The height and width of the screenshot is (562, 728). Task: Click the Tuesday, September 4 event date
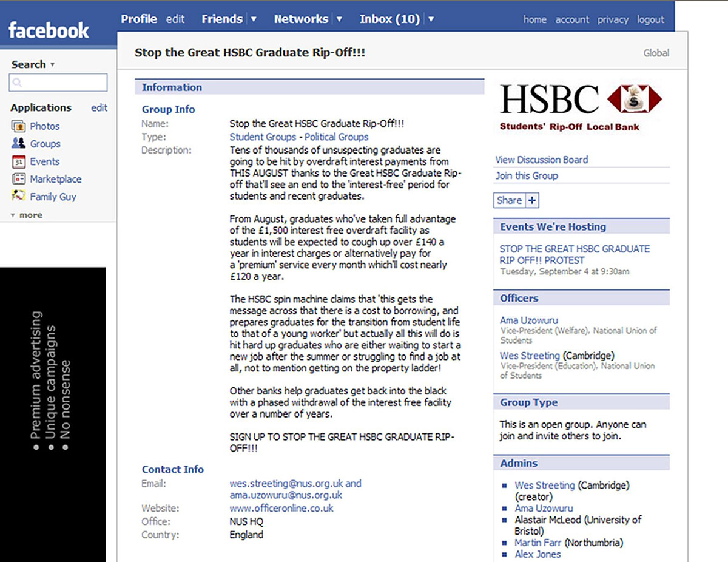point(565,271)
